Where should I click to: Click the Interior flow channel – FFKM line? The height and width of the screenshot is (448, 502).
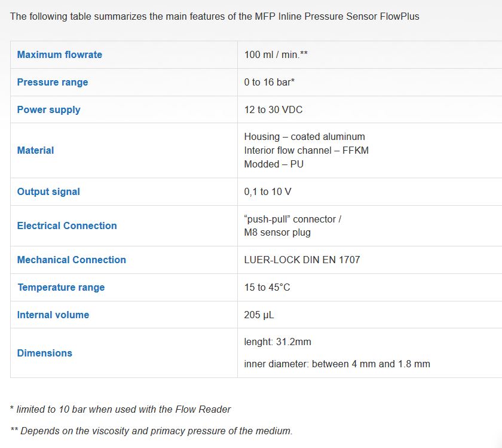click(307, 150)
